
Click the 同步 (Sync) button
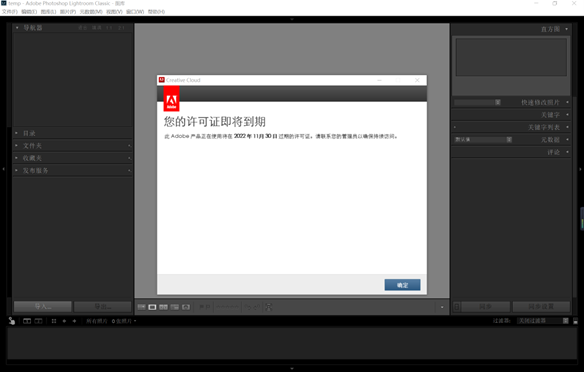(485, 306)
